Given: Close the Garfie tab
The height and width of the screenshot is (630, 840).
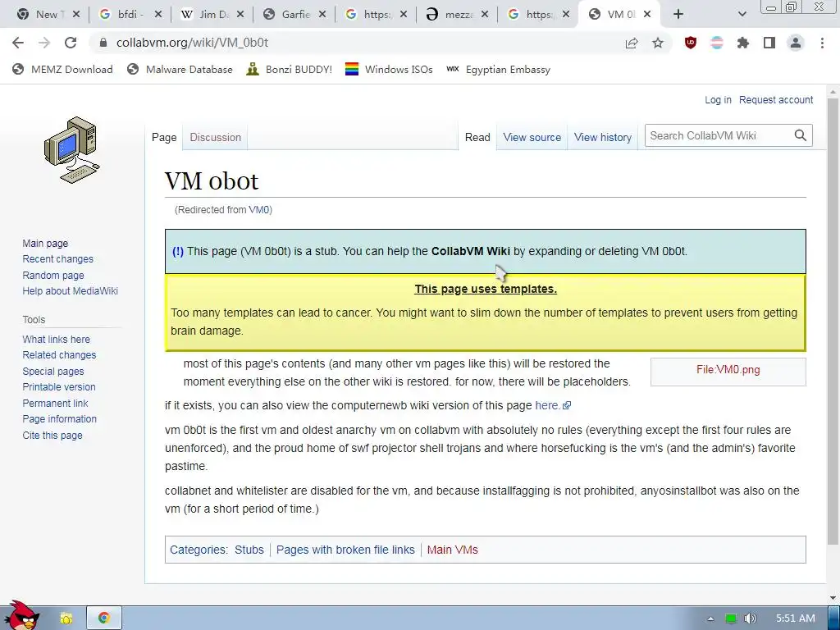Looking at the screenshot, I should click(x=322, y=15).
